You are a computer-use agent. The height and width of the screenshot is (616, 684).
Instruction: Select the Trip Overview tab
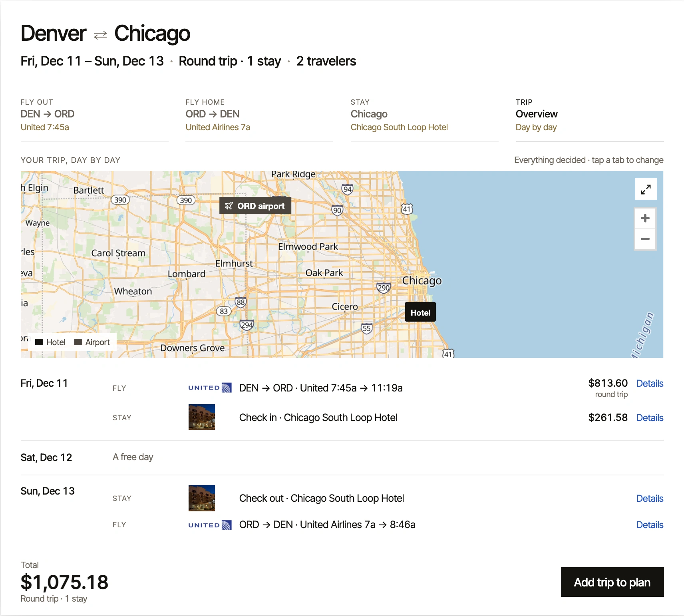(x=590, y=120)
